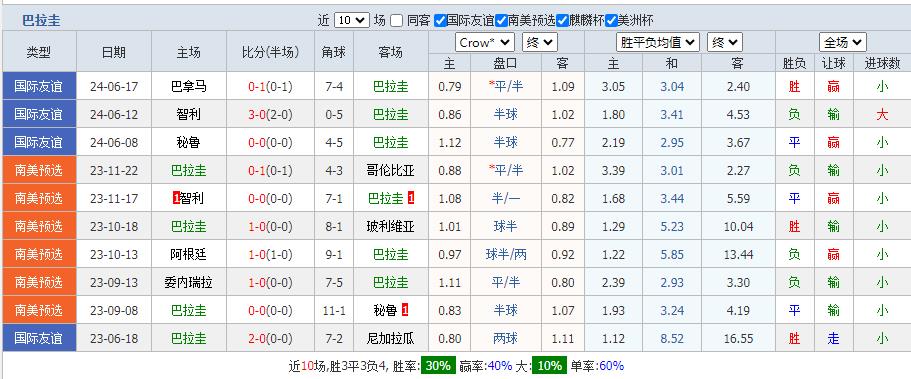Click the corner count 11-1

click(x=334, y=310)
